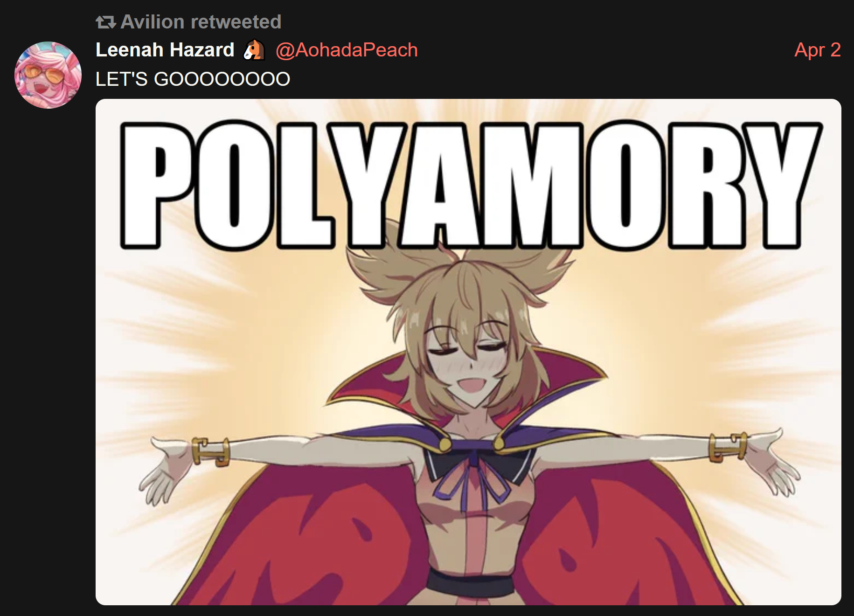
Task: Click the LET'S GOOOOOOOO tweet text
Action: tap(193, 79)
